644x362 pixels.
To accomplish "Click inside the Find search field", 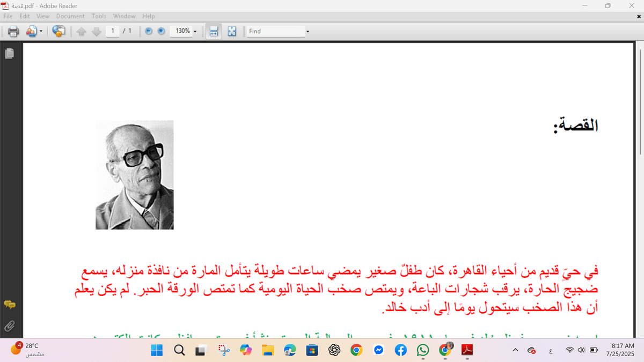I will click(x=275, y=31).
